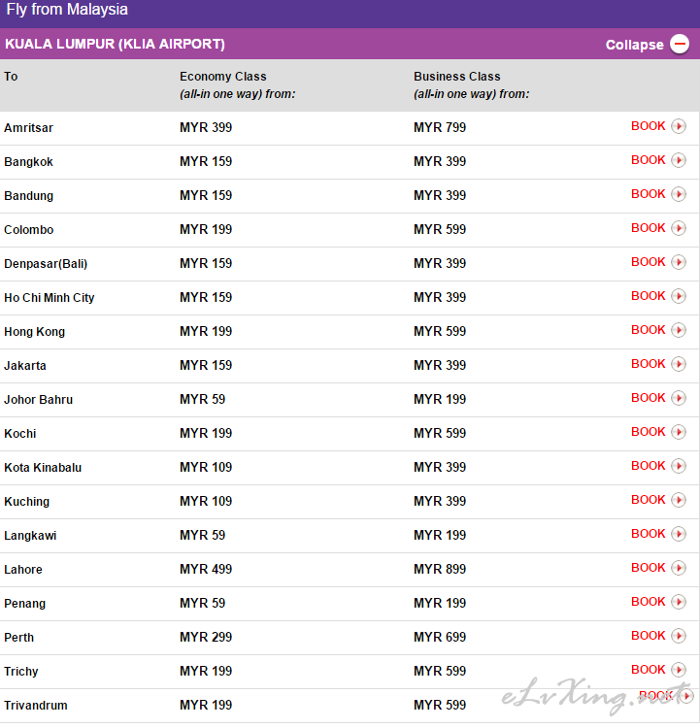The image size is (700, 728).
Task: Collapse the Kuala Lumpur section with minus icon
Action: [680, 44]
